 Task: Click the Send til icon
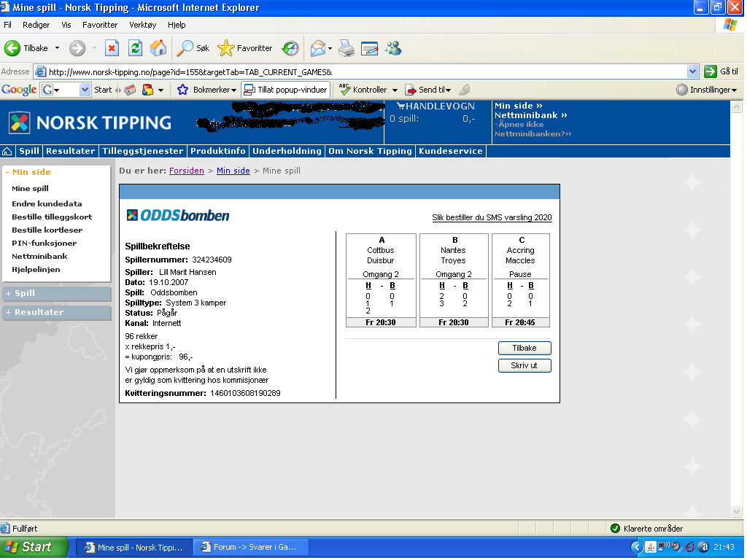click(410, 90)
